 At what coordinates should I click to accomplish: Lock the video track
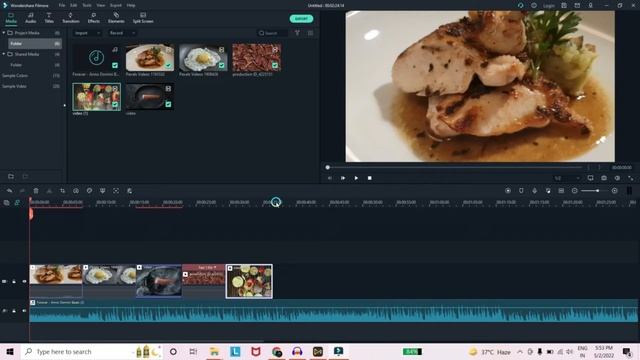(x=14, y=281)
